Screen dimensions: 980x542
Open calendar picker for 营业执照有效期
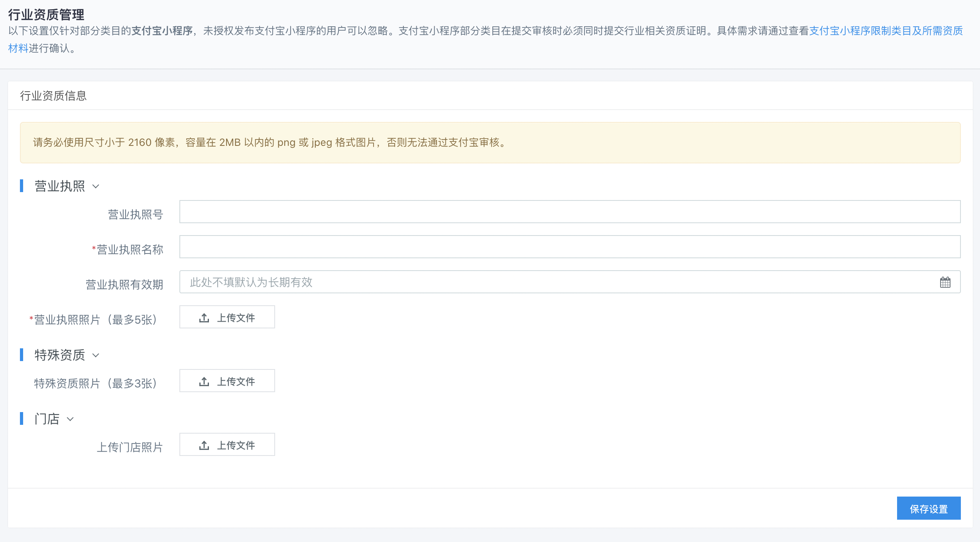click(x=945, y=282)
